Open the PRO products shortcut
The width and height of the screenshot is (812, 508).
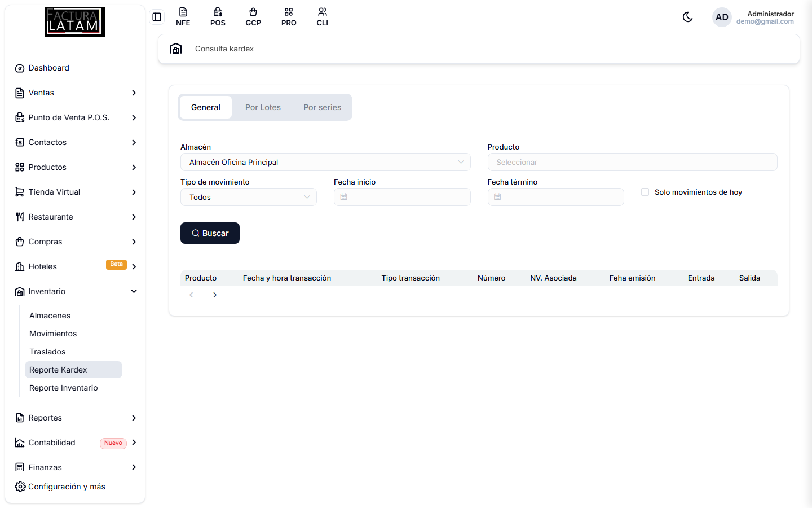click(x=289, y=17)
